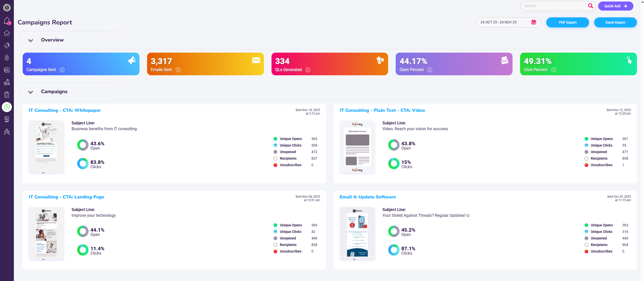Click the Excel Export button

click(615, 22)
